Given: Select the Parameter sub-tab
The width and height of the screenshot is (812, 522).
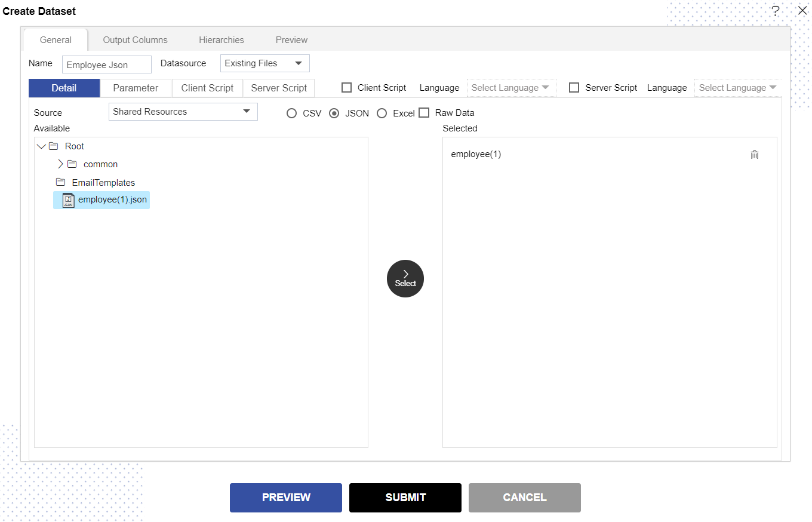Looking at the screenshot, I should [x=136, y=88].
